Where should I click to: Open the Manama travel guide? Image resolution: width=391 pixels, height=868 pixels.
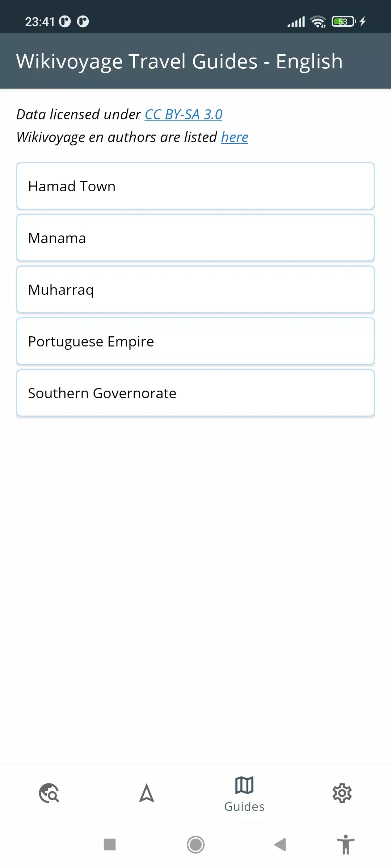(x=195, y=238)
